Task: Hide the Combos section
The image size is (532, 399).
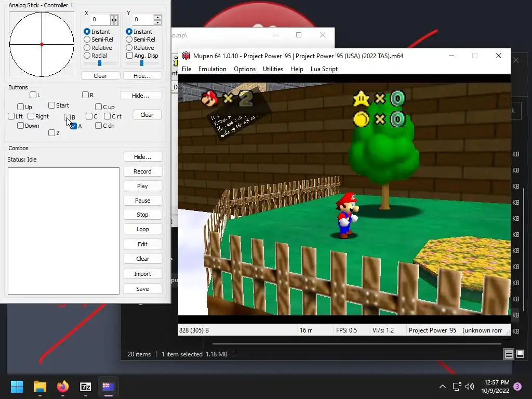Action: point(143,157)
